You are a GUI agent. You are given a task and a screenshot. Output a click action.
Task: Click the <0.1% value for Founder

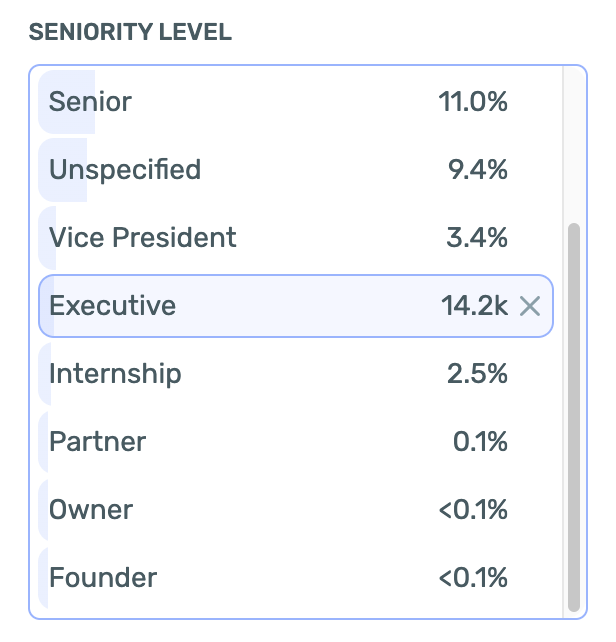[x=473, y=578]
